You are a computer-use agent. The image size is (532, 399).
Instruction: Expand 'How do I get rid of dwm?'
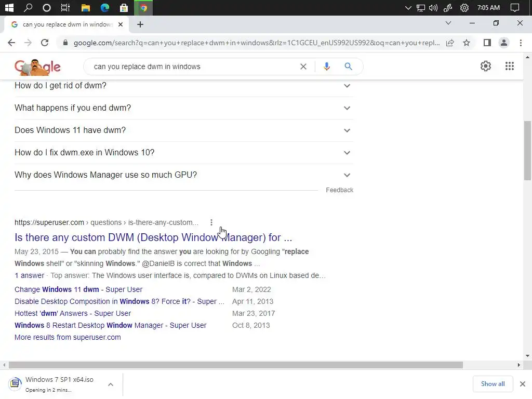click(x=183, y=86)
